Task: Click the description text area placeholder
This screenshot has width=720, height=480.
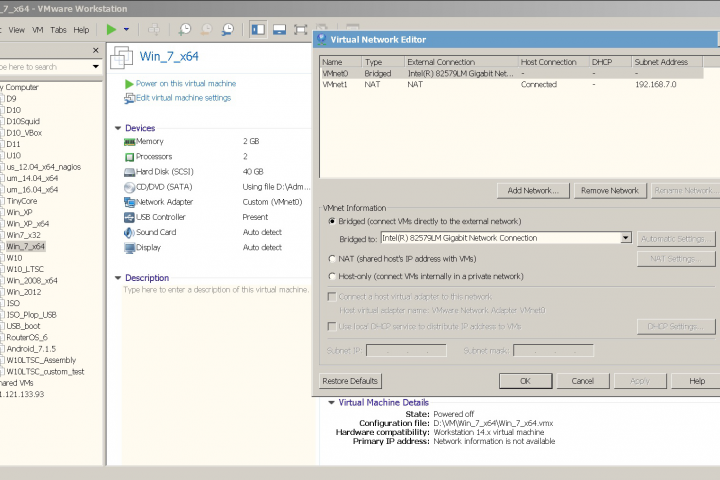Action: point(216,290)
